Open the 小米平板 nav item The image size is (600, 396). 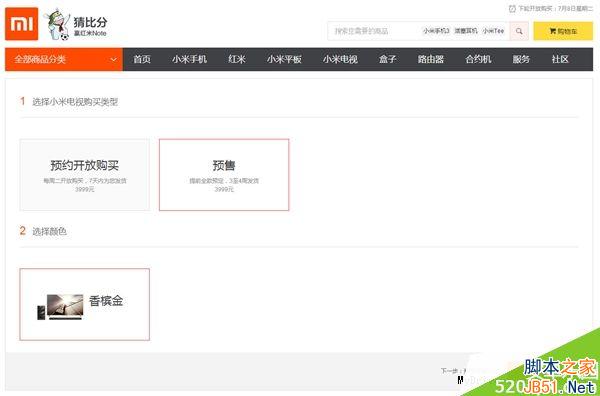284,59
